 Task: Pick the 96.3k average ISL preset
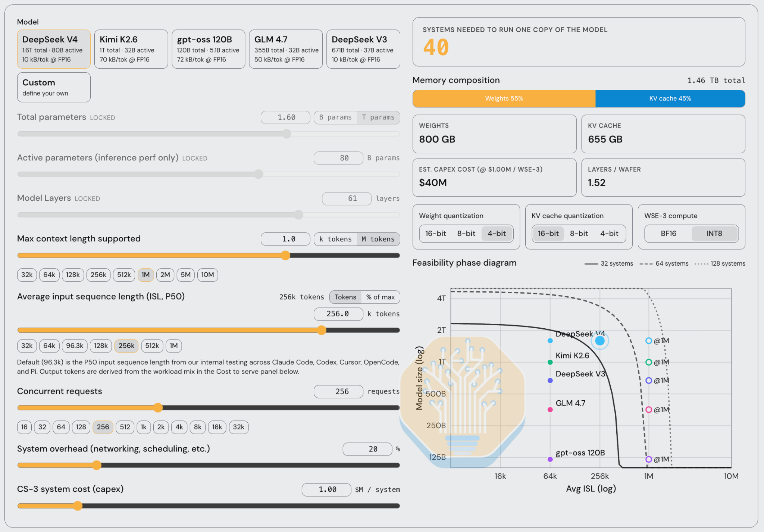pyautogui.click(x=75, y=346)
